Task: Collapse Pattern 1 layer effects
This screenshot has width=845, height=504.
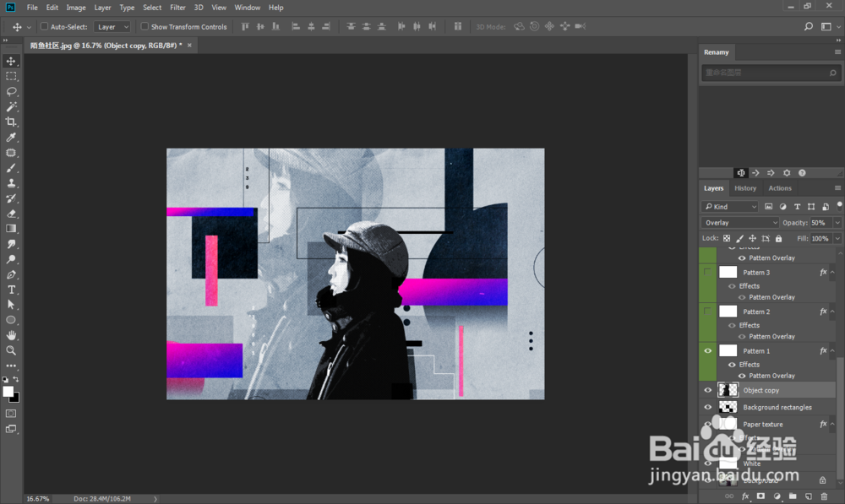Action: [x=832, y=351]
